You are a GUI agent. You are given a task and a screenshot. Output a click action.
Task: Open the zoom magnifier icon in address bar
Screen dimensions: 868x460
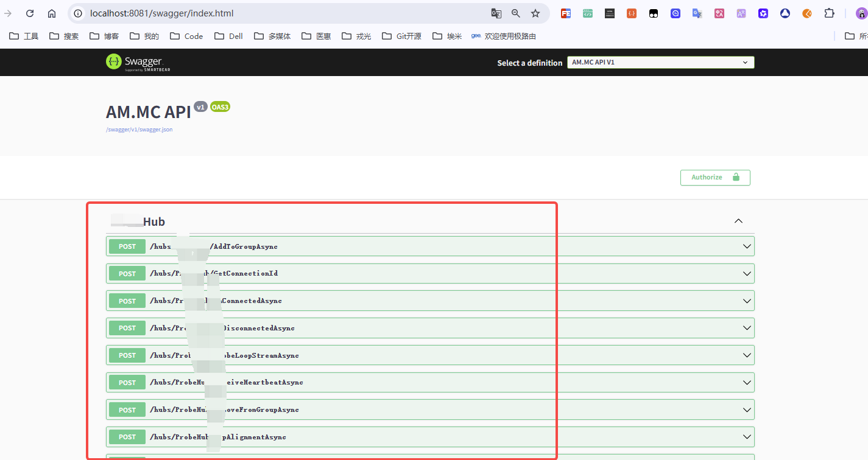pyautogui.click(x=516, y=13)
